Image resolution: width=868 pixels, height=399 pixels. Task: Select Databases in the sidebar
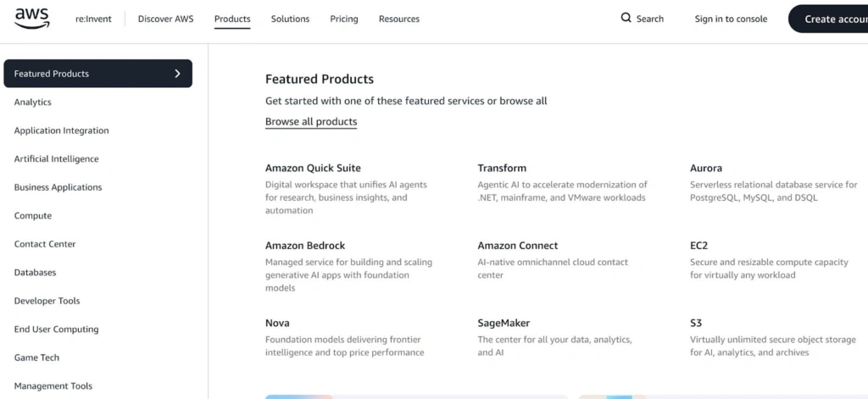(35, 273)
